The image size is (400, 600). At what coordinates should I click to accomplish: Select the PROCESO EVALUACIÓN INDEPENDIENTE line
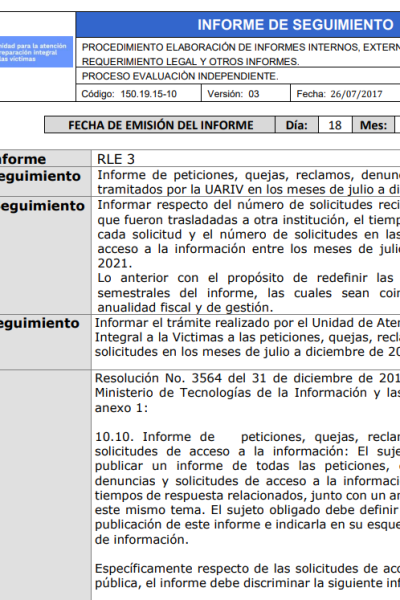point(180,76)
